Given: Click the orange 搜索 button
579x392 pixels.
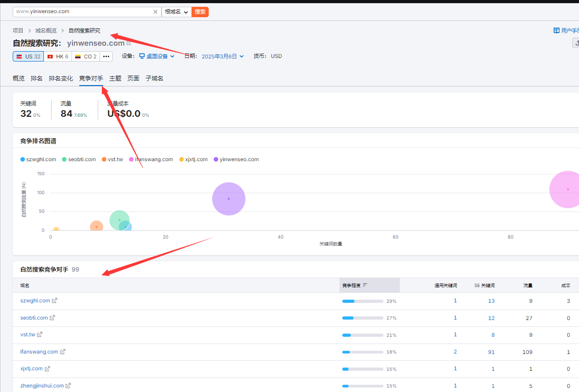Looking at the screenshot, I should coord(200,12).
